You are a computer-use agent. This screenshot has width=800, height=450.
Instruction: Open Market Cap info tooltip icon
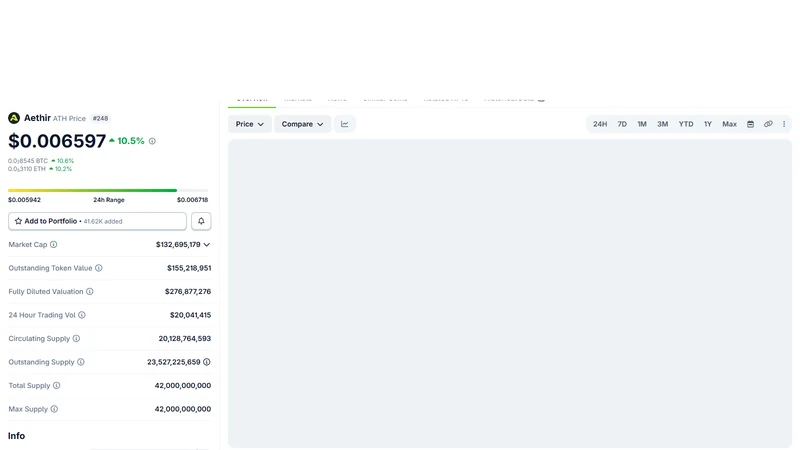tap(54, 244)
